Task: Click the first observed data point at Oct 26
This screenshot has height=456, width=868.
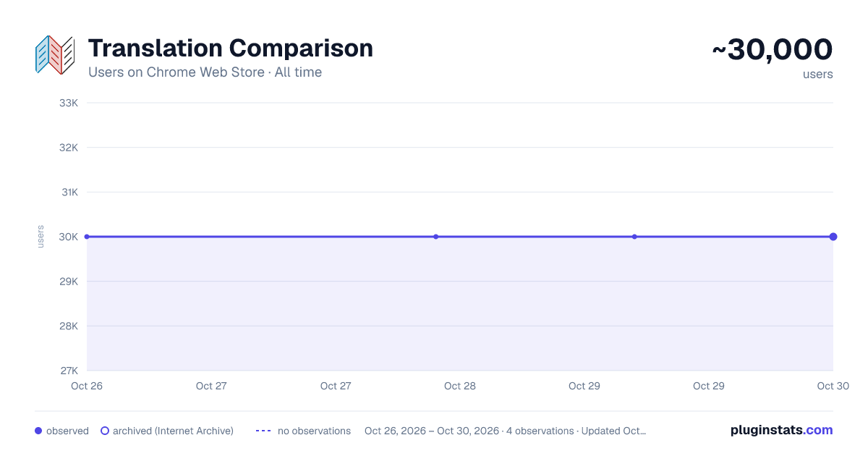Action: 87,237
